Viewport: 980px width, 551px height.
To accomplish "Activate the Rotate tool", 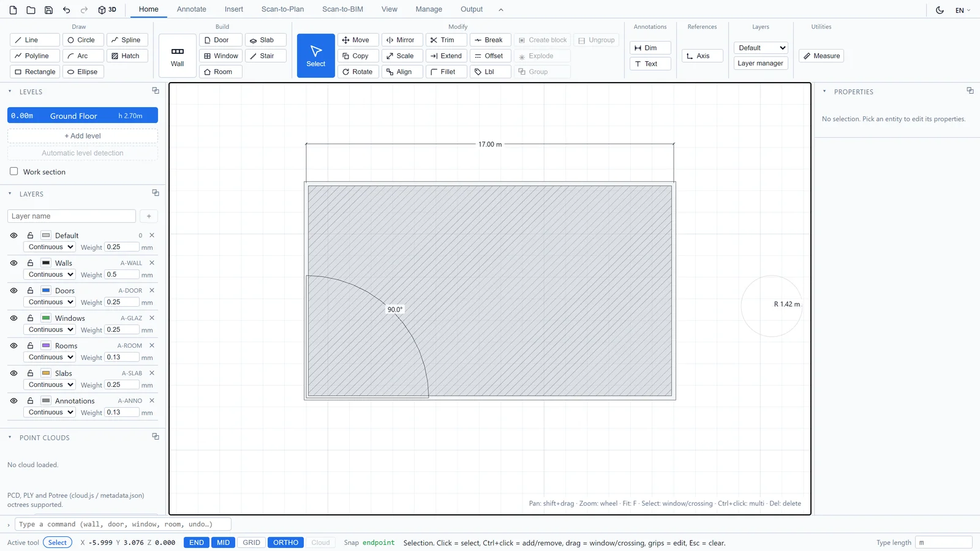I will (358, 72).
